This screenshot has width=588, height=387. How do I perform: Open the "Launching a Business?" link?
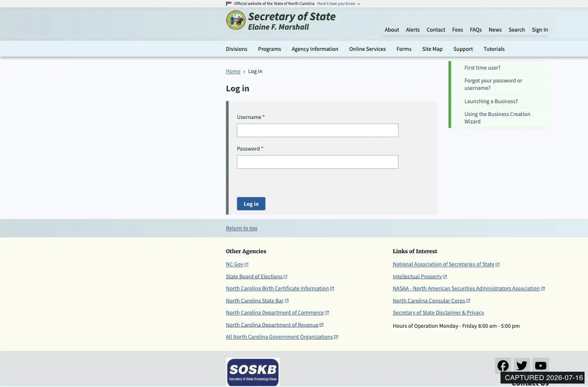coord(491,101)
